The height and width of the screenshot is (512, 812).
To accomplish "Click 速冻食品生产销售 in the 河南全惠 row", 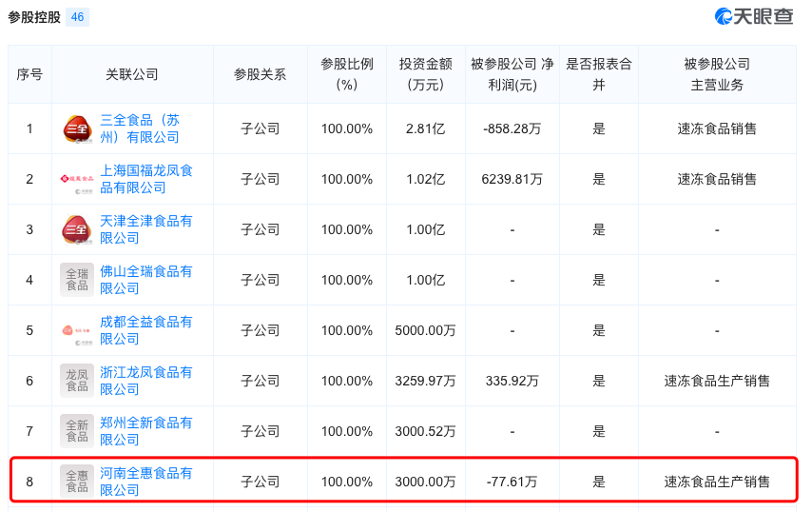I will click(717, 482).
